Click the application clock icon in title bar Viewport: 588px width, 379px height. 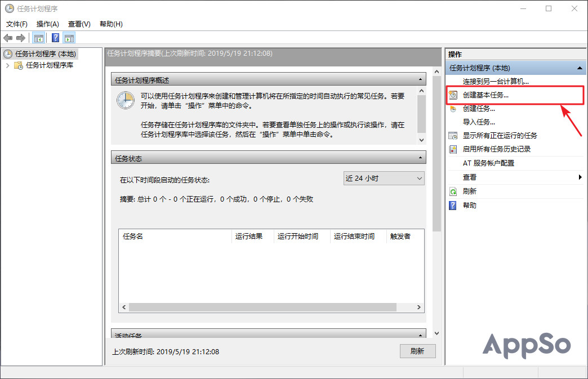(x=10, y=8)
